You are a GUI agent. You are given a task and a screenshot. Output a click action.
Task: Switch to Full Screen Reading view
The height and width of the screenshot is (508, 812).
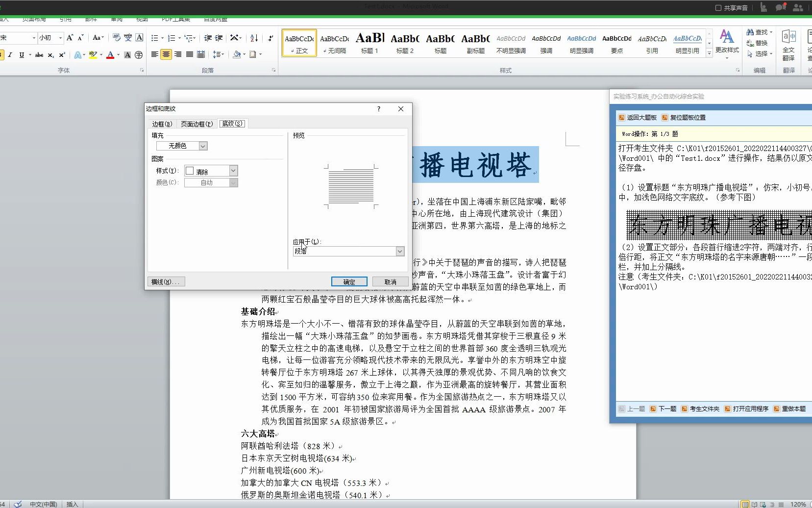click(x=754, y=504)
